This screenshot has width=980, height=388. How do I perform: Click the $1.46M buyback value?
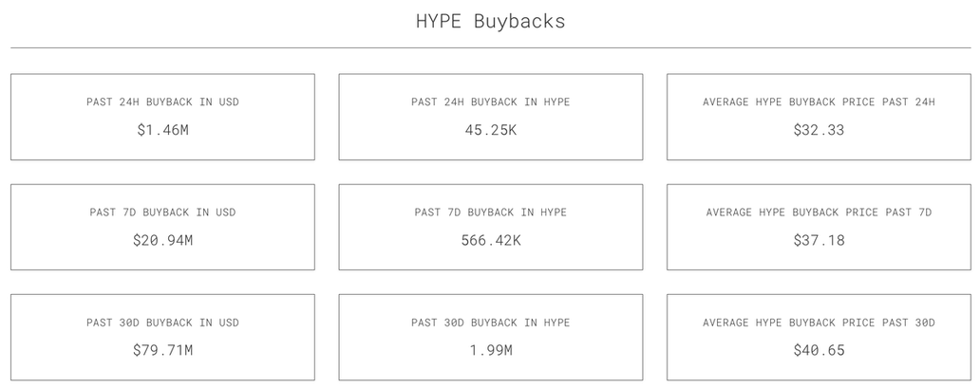click(x=162, y=130)
